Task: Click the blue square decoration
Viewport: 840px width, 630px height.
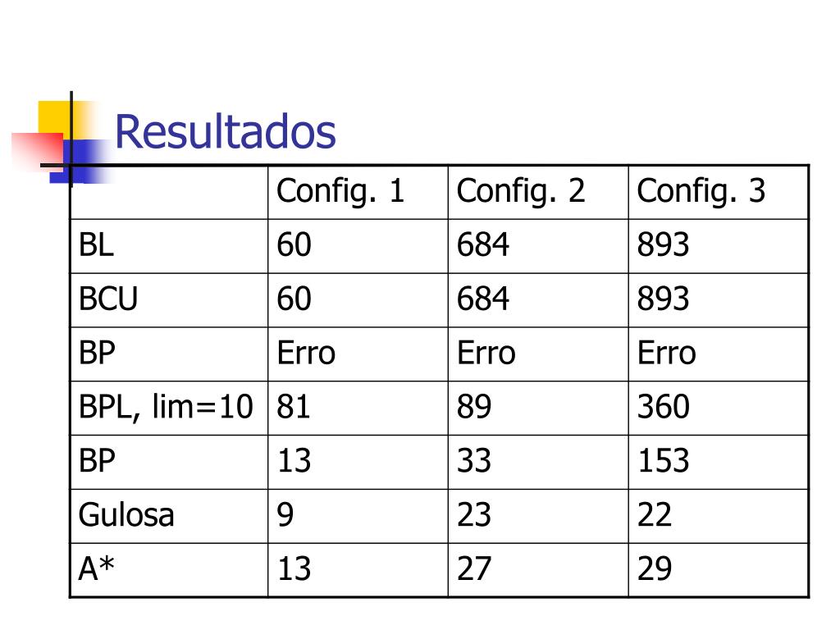Action: pyautogui.click(x=81, y=162)
